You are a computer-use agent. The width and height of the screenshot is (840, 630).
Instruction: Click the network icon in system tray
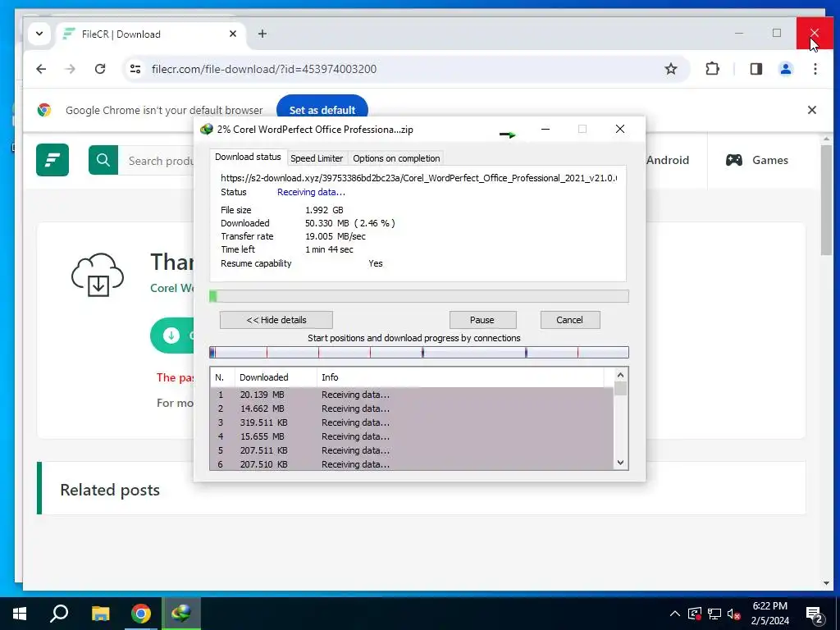pyautogui.click(x=714, y=614)
